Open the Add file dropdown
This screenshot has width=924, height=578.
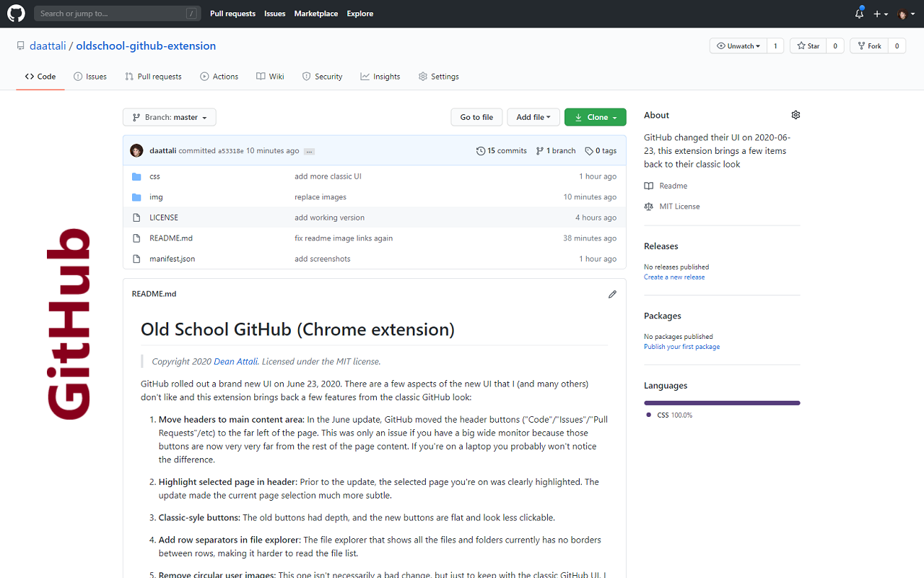533,116
